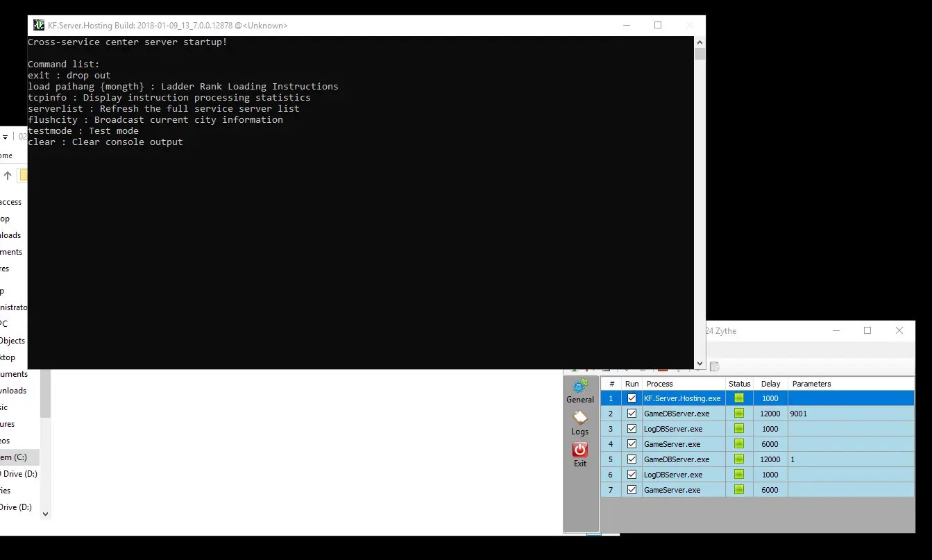Click the 9001 parameter cell

(x=851, y=414)
